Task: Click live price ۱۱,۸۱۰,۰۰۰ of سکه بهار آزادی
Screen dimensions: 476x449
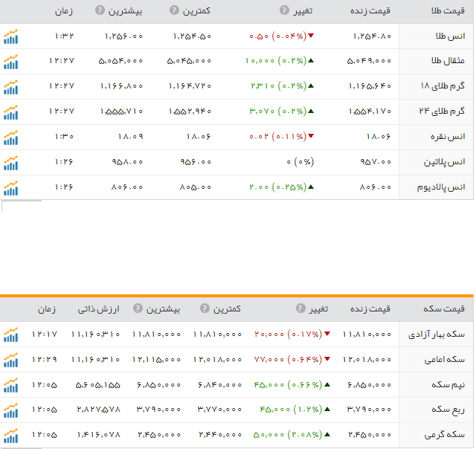Action: [367, 334]
